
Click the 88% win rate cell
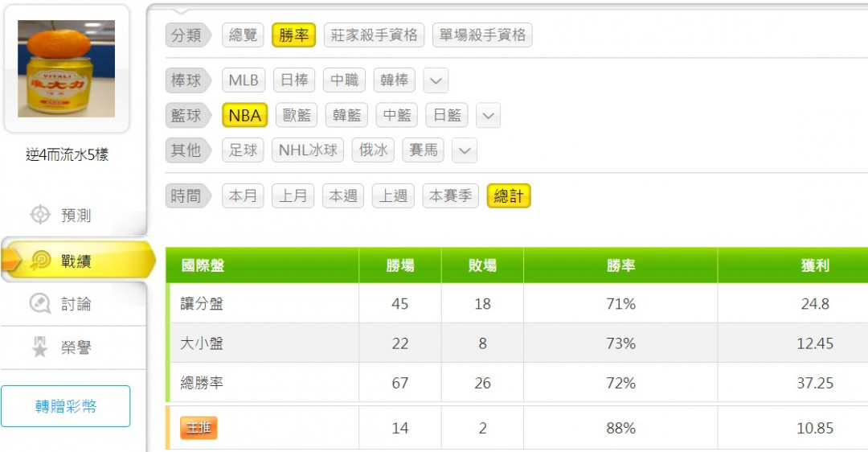tap(620, 428)
